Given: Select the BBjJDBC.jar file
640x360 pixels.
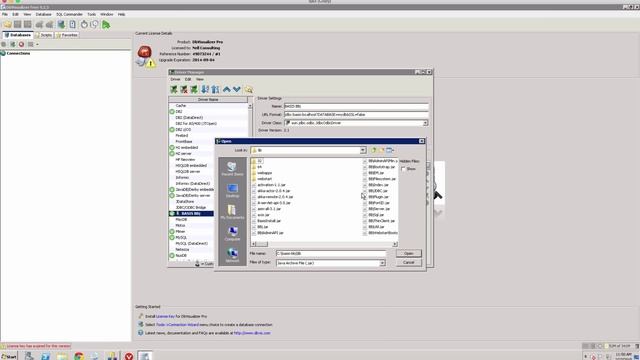Looking at the screenshot, I should point(375,191).
